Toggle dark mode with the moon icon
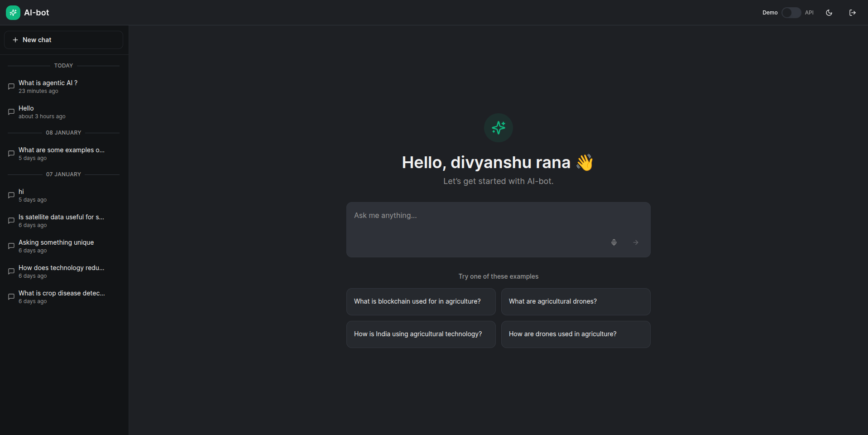The height and width of the screenshot is (435, 868). pos(829,12)
